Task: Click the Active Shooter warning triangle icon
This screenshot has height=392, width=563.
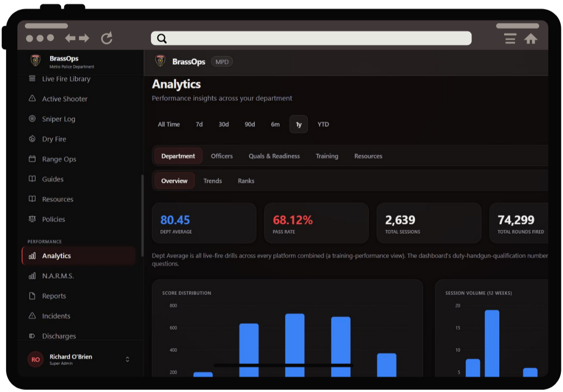Action: tap(32, 99)
